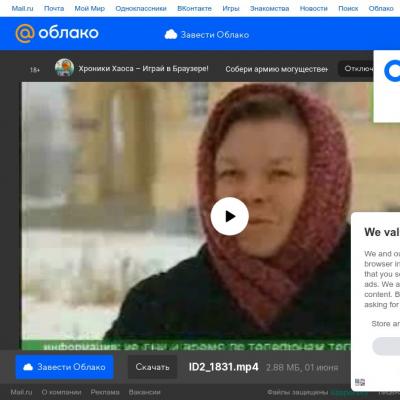Click the Отключить ad button
The image size is (400, 400).
point(356,68)
